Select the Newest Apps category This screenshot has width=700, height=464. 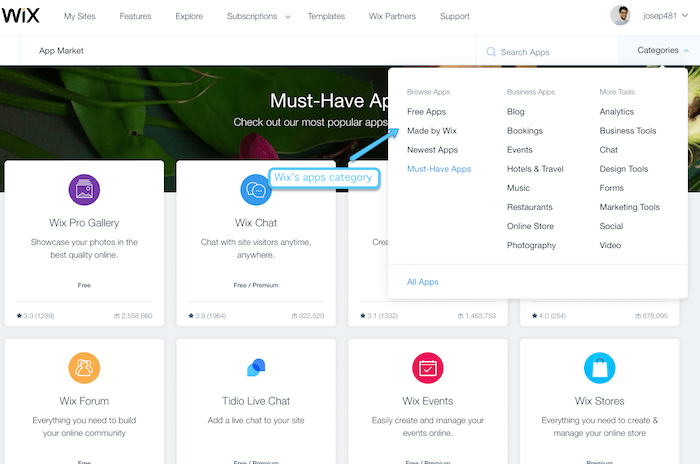(x=432, y=150)
